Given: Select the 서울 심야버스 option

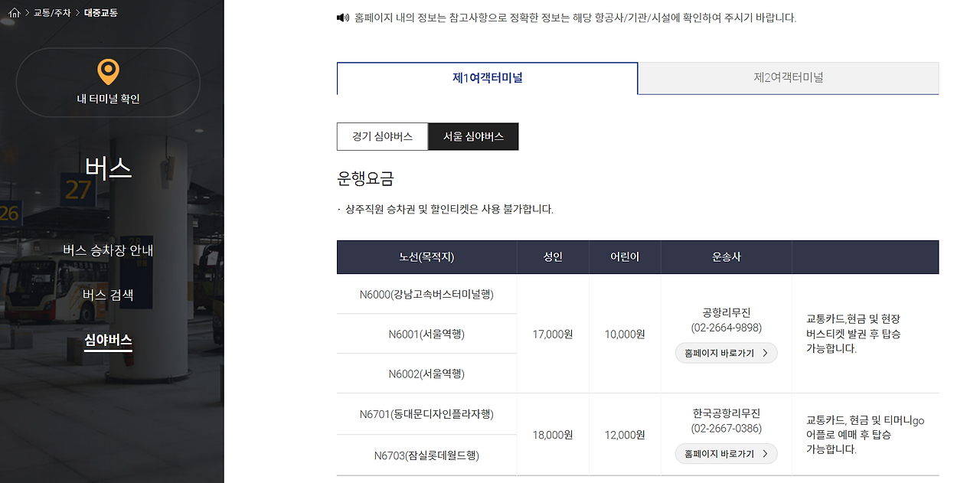Looking at the screenshot, I should pos(473,136).
